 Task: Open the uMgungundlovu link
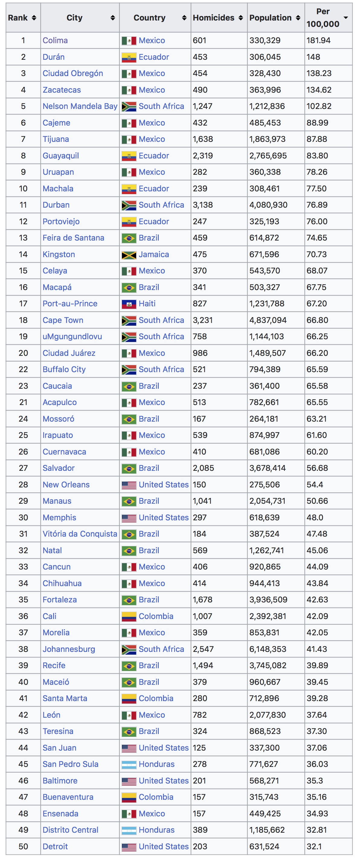72,337
